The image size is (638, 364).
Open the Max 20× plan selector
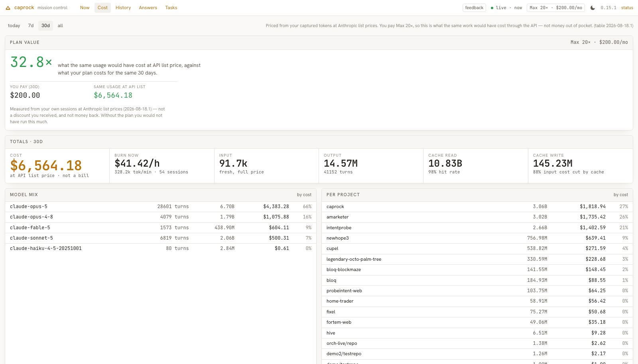pos(556,8)
